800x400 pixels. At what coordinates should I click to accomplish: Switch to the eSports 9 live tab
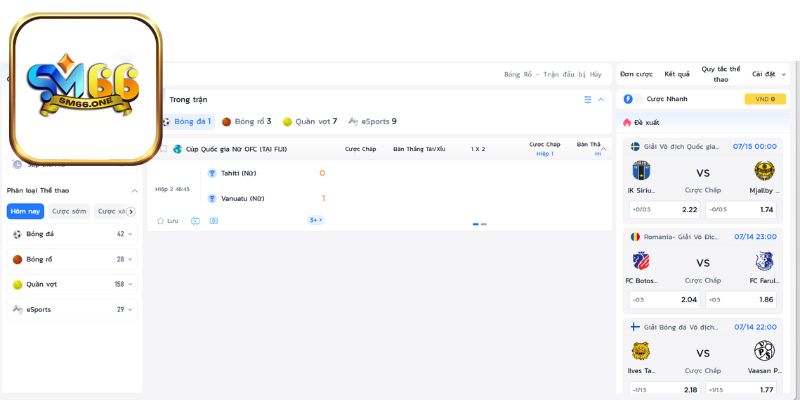coord(372,122)
